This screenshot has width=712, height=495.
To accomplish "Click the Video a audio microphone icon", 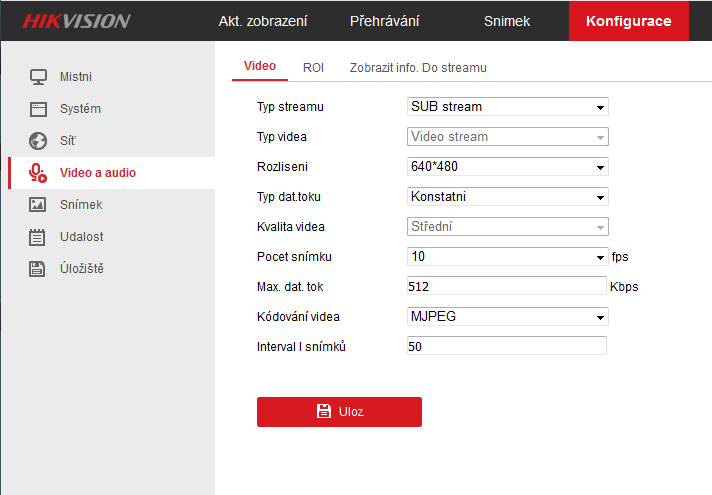I will 38,173.
